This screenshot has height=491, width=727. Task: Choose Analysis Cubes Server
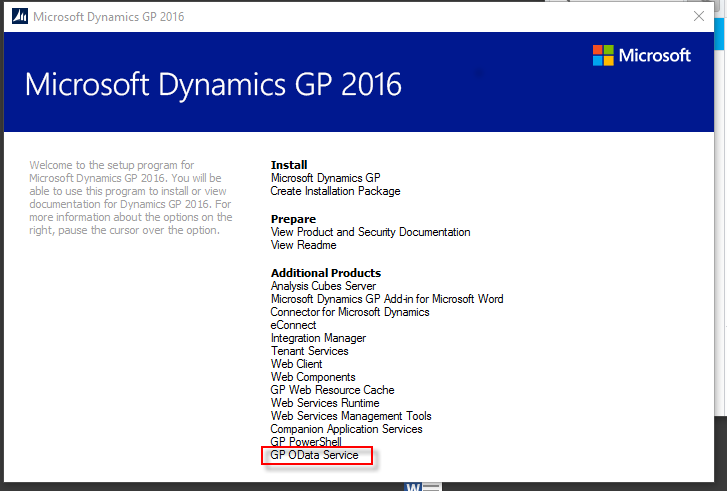[x=323, y=286]
